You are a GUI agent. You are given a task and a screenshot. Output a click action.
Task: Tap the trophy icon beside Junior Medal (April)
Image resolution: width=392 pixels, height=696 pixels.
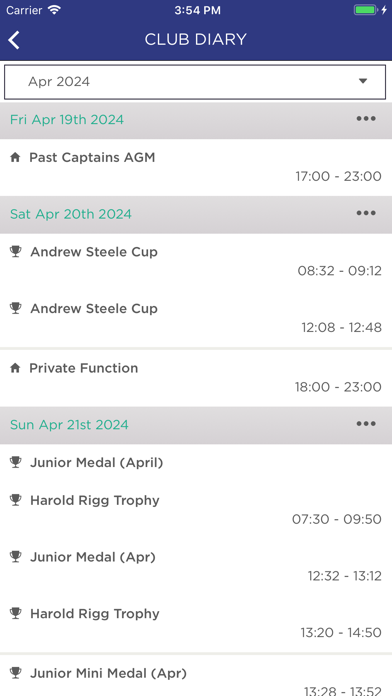pos(16,462)
